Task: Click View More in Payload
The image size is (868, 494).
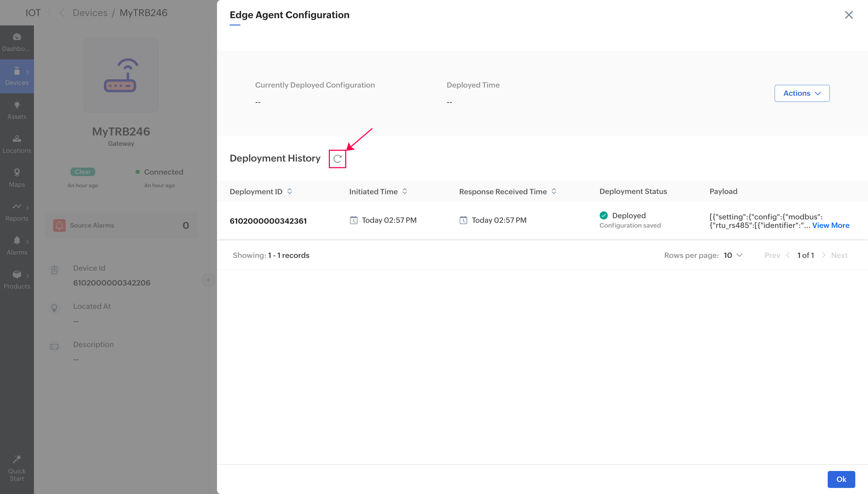Action: click(830, 225)
